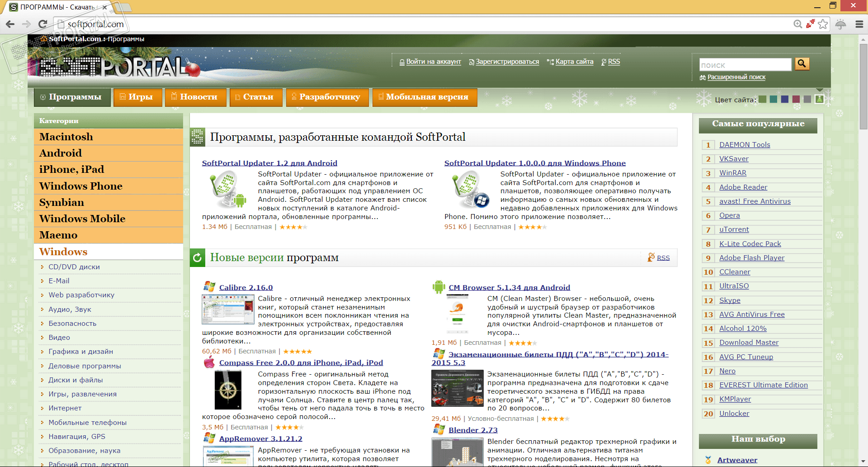Image resolution: width=868 pixels, height=467 pixels.
Task: Expand the Maemo category
Action: click(108, 235)
